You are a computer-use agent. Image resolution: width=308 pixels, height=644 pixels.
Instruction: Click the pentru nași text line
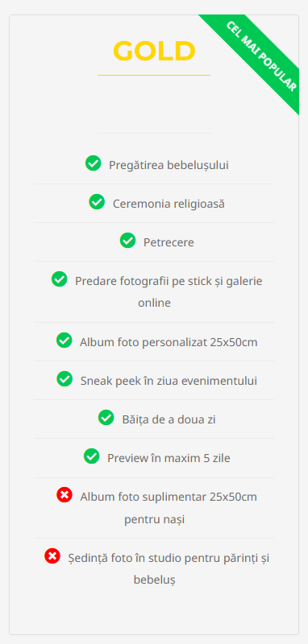[x=154, y=519]
